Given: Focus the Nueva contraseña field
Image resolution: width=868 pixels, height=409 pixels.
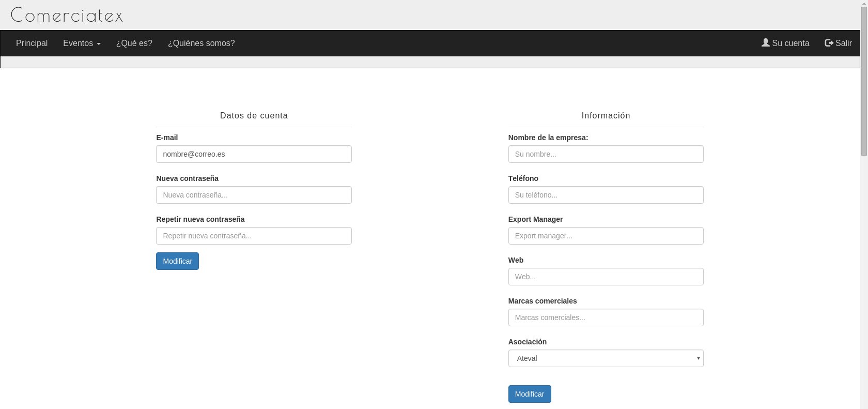Looking at the screenshot, I should click(254, 195).
